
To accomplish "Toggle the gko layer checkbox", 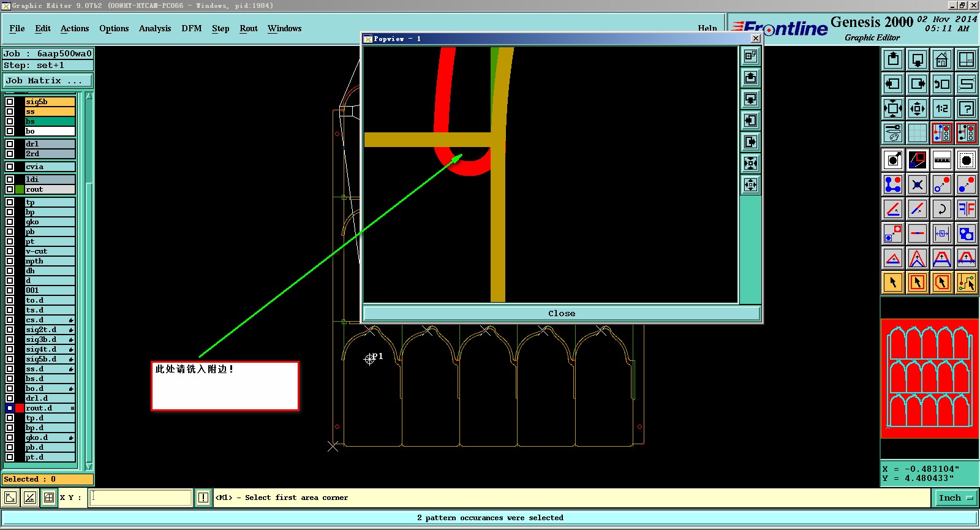I will (10, 222).
